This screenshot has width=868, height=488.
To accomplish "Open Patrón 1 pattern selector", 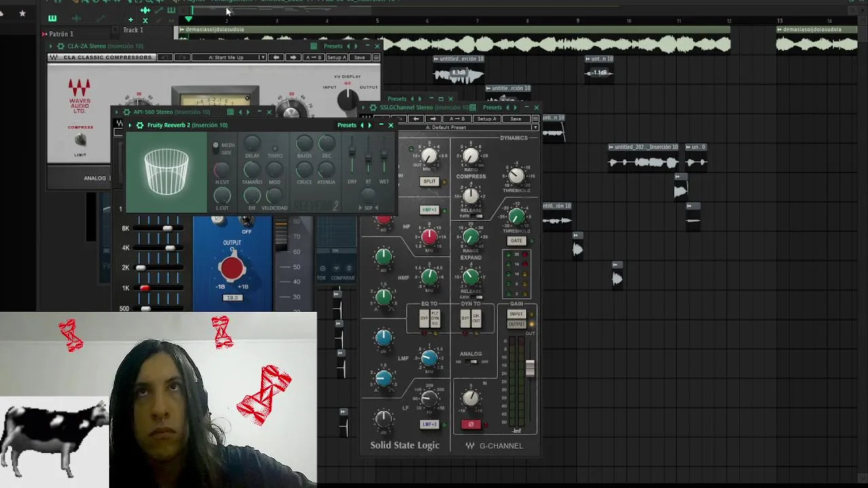I will pos(61,34).
